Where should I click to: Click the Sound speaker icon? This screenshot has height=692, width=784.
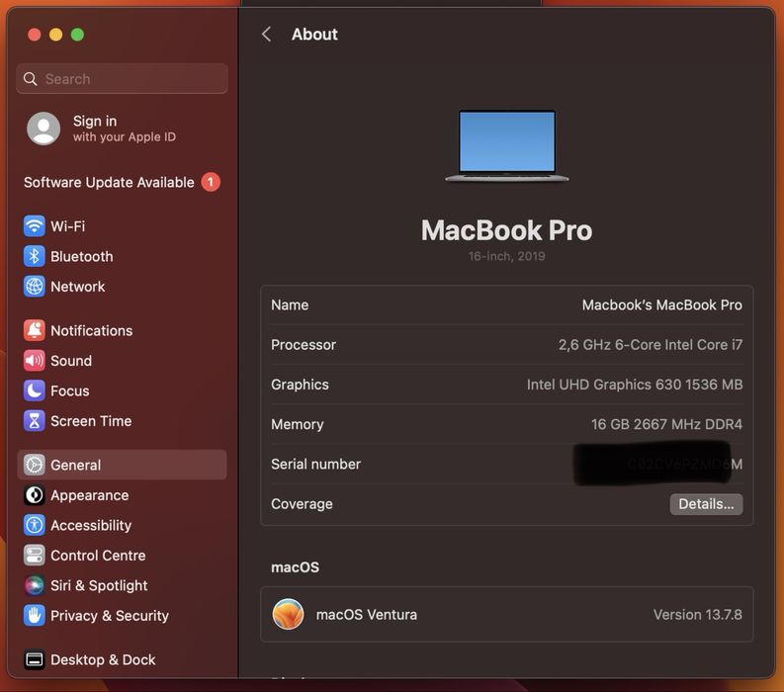point(34,361)
